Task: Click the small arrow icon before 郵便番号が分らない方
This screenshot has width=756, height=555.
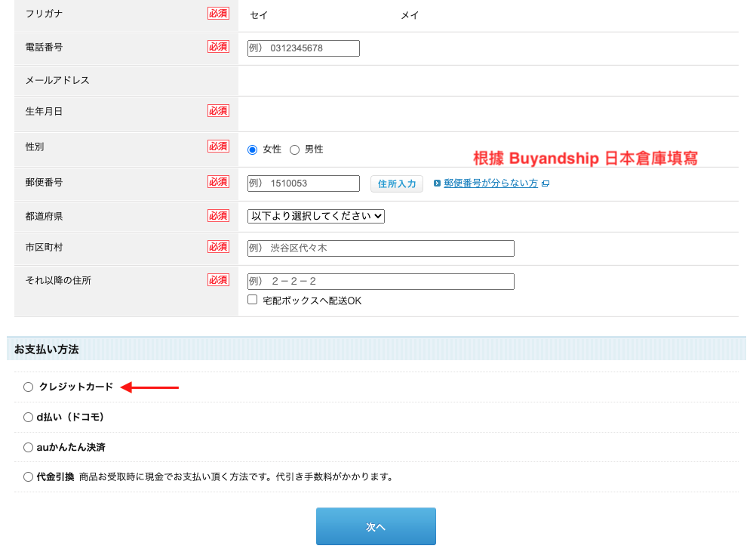Action: click(438, 183)
